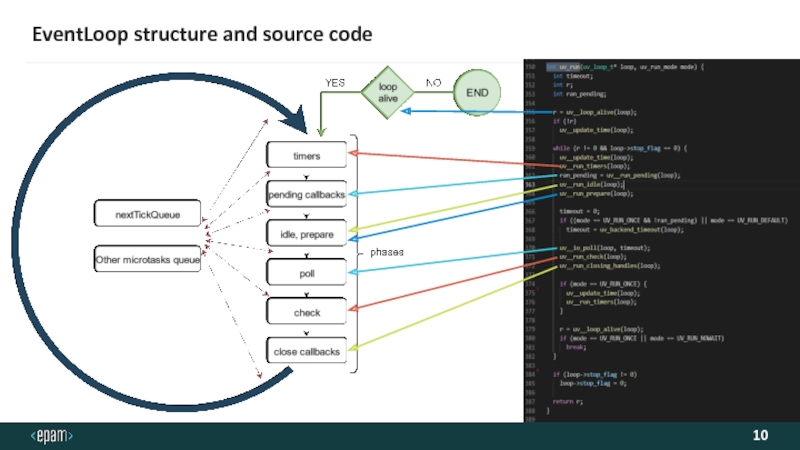The image size is (800, 450).
Task: Click slide page number 10
Action: (760, 436)
